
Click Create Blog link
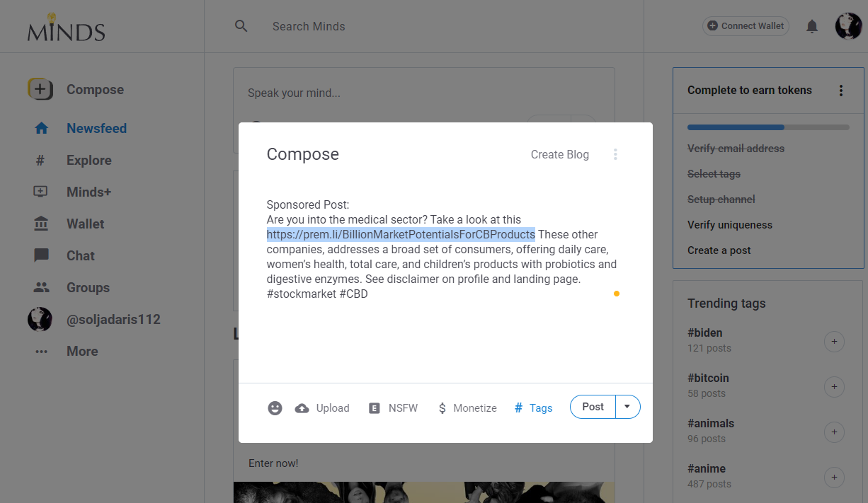click(559, 154)
